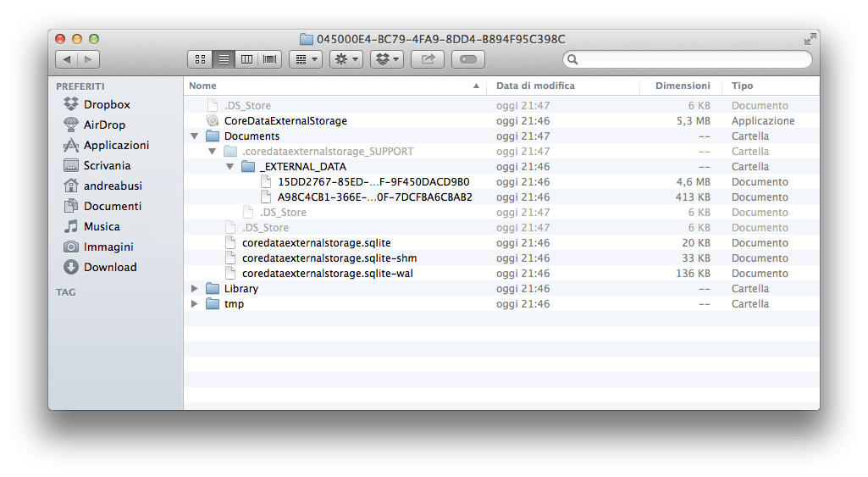868x477 pixels.
Task: Click the Edit Tags toolbar button
Action: pyautogui.click(x=468, y=59)
